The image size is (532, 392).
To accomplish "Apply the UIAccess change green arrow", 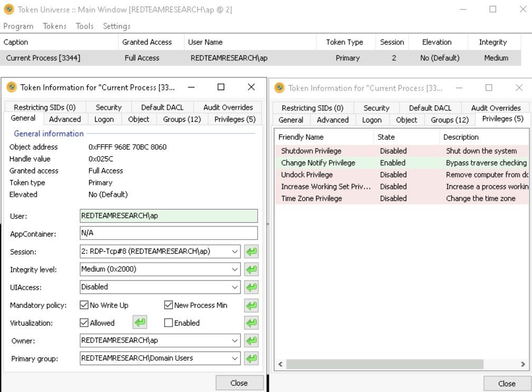I will tap(251, 287).
